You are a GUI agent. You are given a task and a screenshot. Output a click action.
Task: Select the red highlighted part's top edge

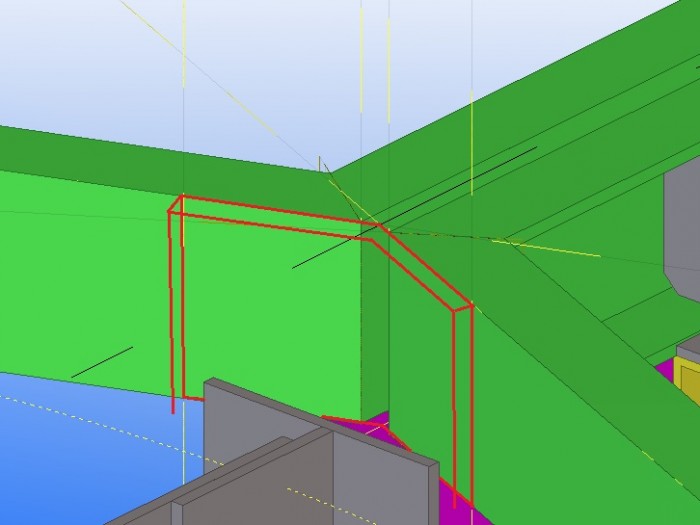281,210
